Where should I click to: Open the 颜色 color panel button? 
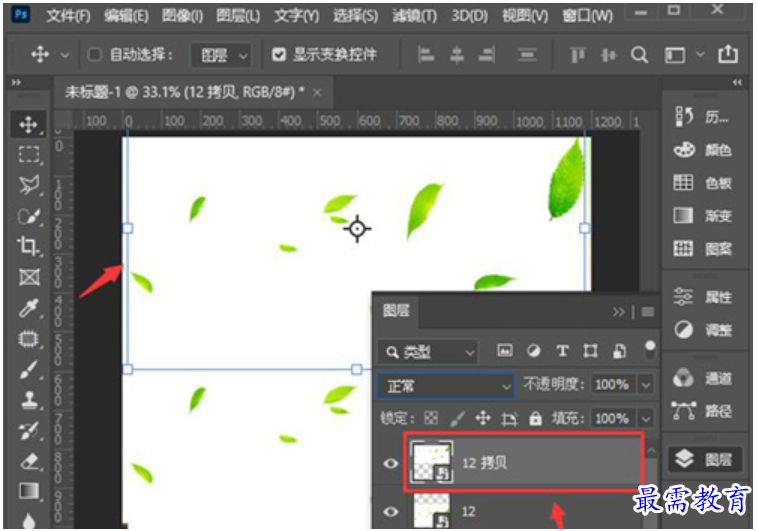click(703, 150)
